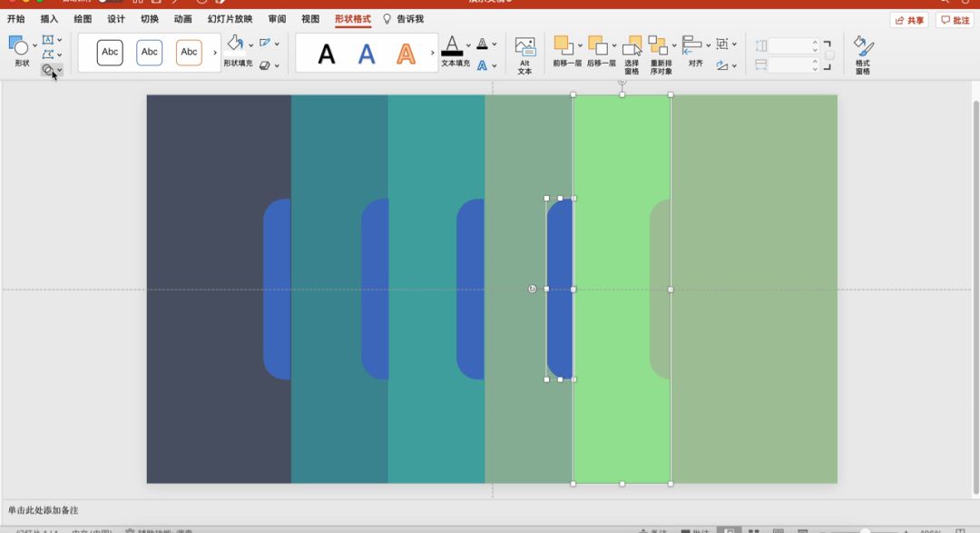The width and height of the screenshot is (980, 533).
Task: Open the 动画 (Animations) tab
Action: 182,19
